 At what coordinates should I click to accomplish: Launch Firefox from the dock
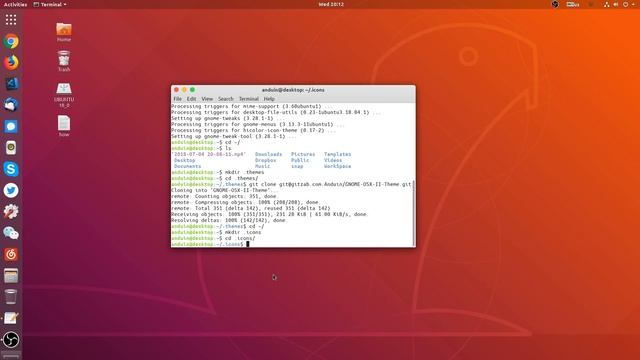click(x=11, y=62)
